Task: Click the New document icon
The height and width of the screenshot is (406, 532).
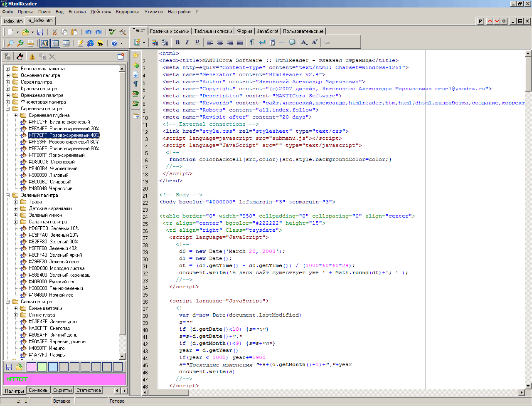Action: pos(10,32)
